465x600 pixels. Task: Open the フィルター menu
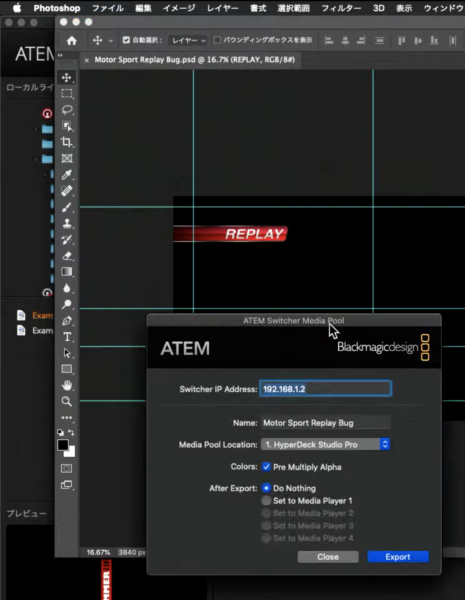point(341,8)
